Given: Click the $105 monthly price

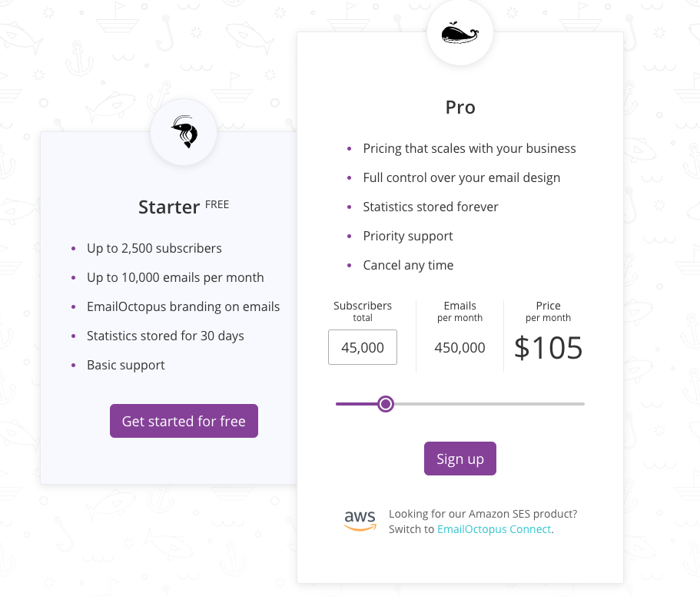Looking at the screenshot, I should click(548, 348).
